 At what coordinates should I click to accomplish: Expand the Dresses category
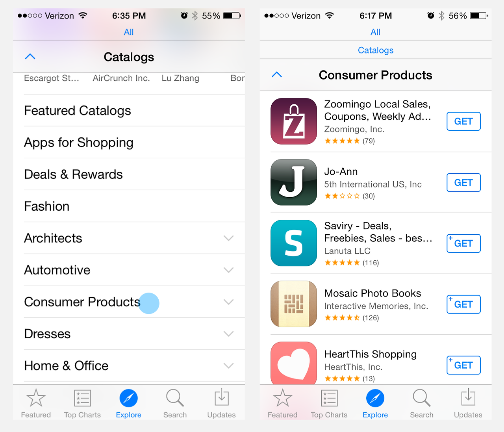click(x=134, y=334)
